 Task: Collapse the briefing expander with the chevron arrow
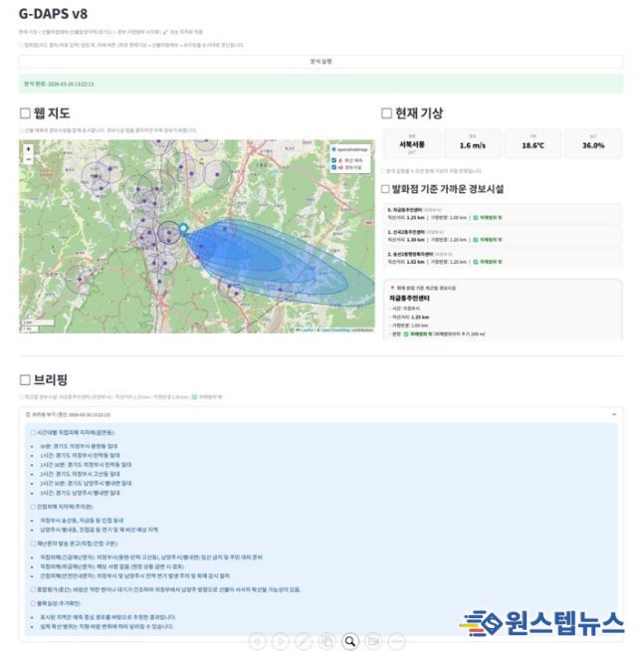pos(614,414)
